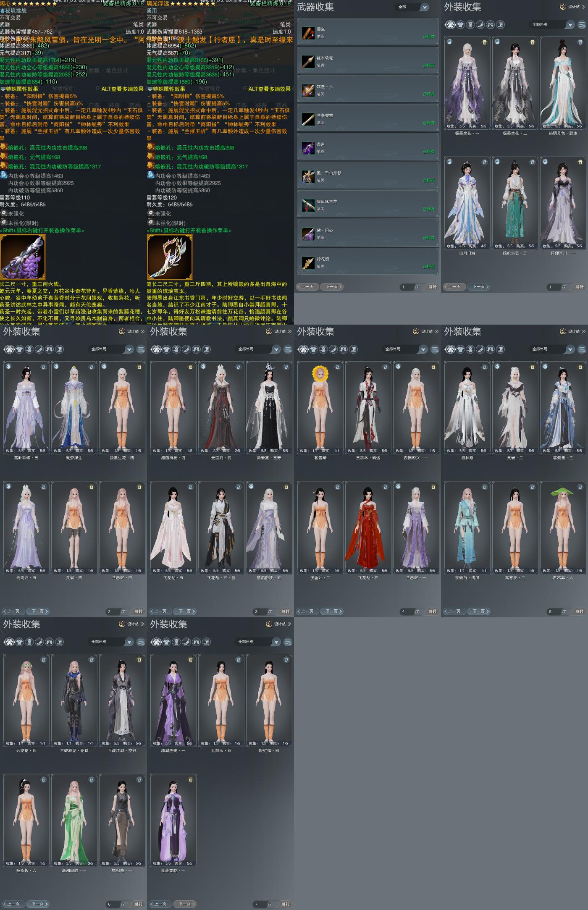This screenshot has height=910, width=588.
Task: Click the top-right corner icon on the 潇湘幽韵·一 card
Action: 92,780
